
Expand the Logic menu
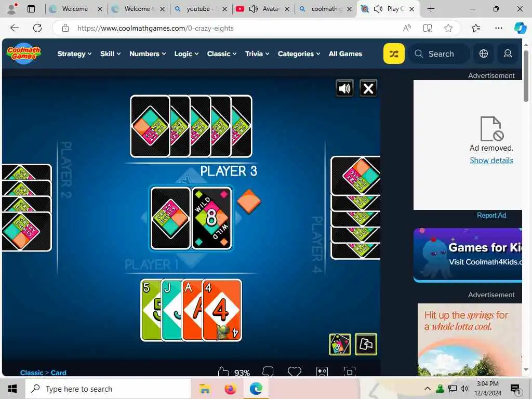click(x=187, y=54)
